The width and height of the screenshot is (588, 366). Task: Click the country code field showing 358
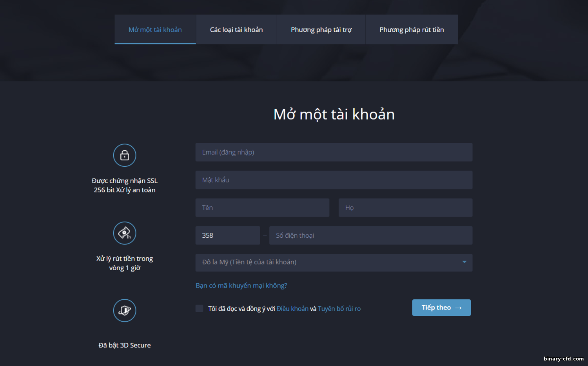coord(228,235)
